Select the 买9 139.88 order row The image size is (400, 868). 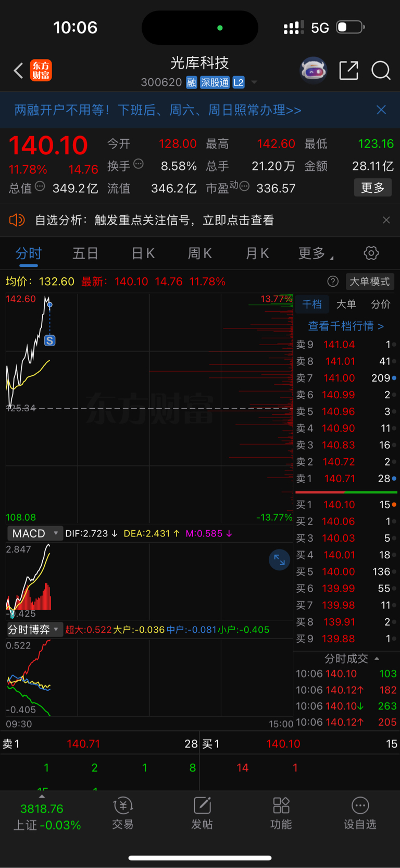click(x=346, y=639)
